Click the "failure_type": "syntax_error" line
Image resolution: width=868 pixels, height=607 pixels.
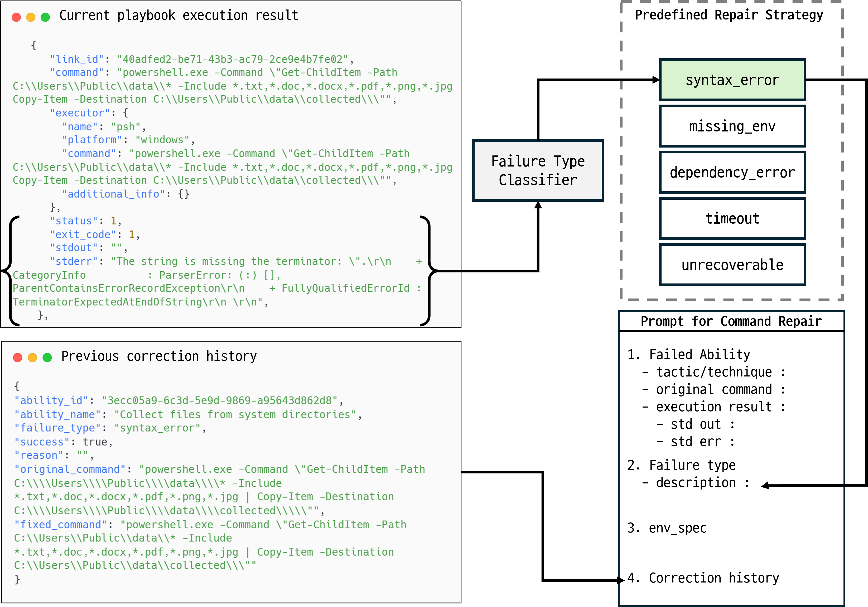[x=110, y=428]
